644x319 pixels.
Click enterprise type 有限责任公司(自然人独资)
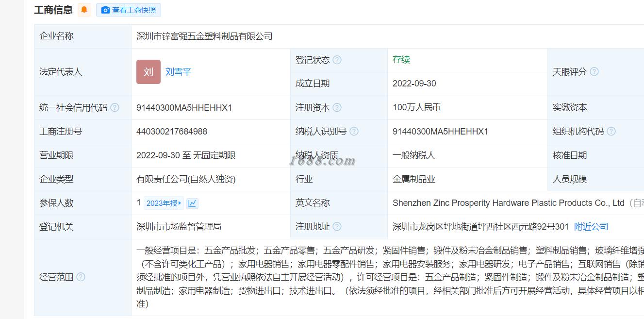coord(186,179)
